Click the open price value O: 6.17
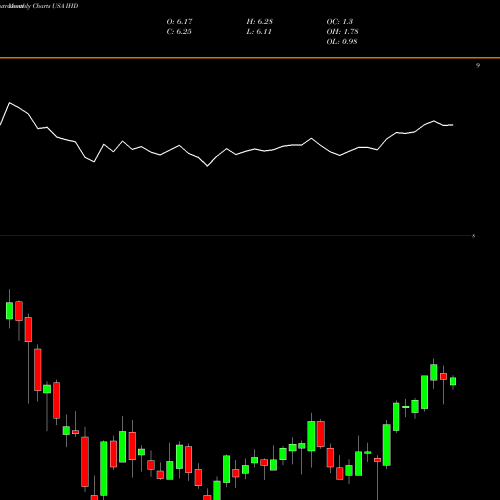 tap(179, 22)
